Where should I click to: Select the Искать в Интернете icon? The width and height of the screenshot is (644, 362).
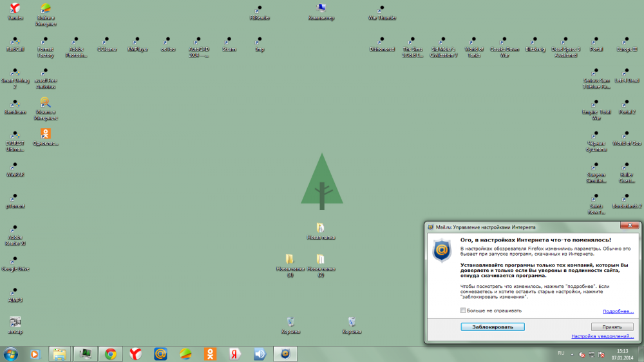[x=46, y=109]
